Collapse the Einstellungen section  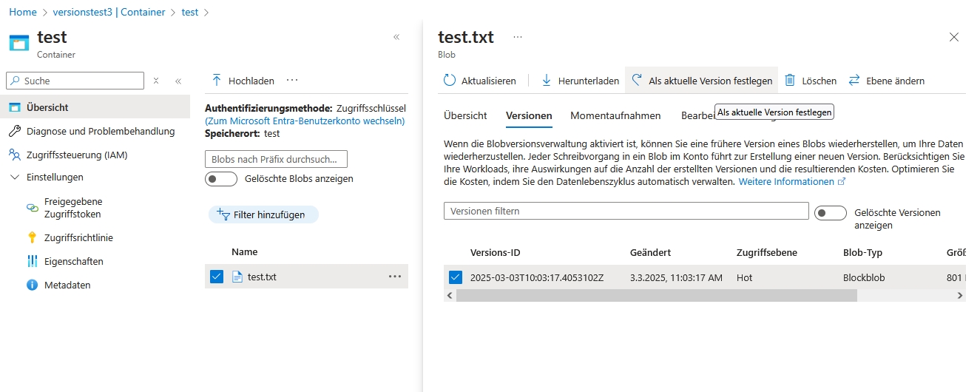click(15, 178)
